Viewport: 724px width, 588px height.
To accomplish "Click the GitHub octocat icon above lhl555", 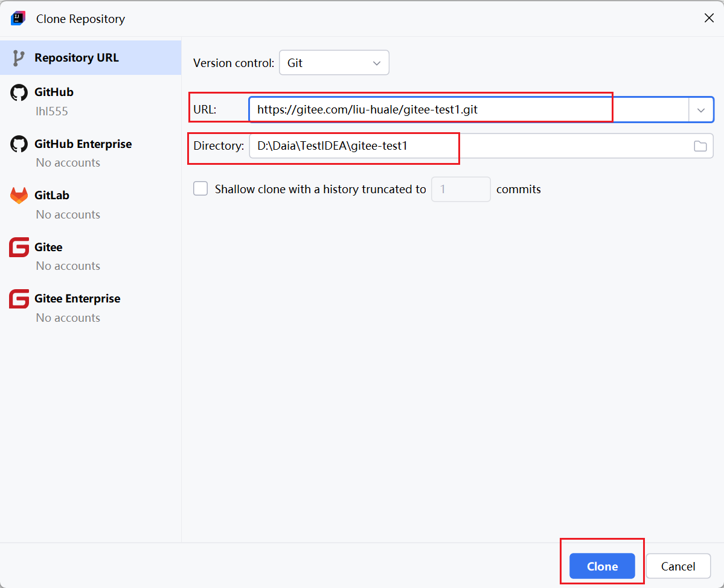I will click(19, 93).
